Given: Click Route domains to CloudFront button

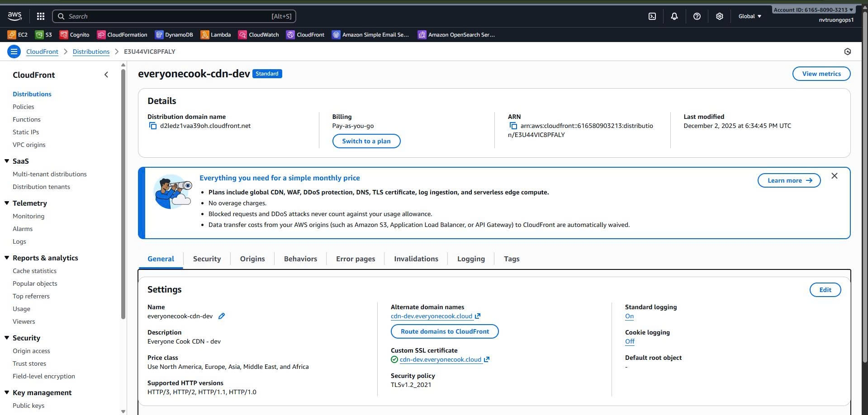Looking at the screenshot, I should (x=445, y=331).
